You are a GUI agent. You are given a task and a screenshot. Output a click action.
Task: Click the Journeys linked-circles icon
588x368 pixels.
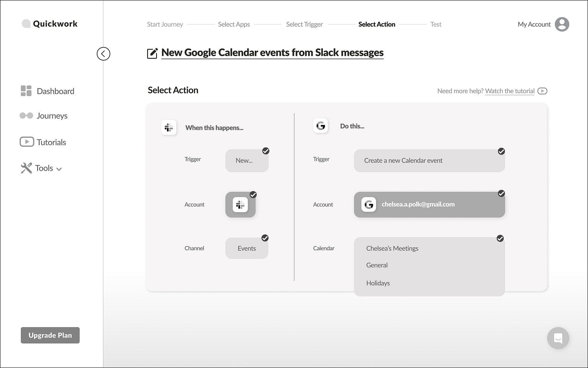[x=26, y=115]
